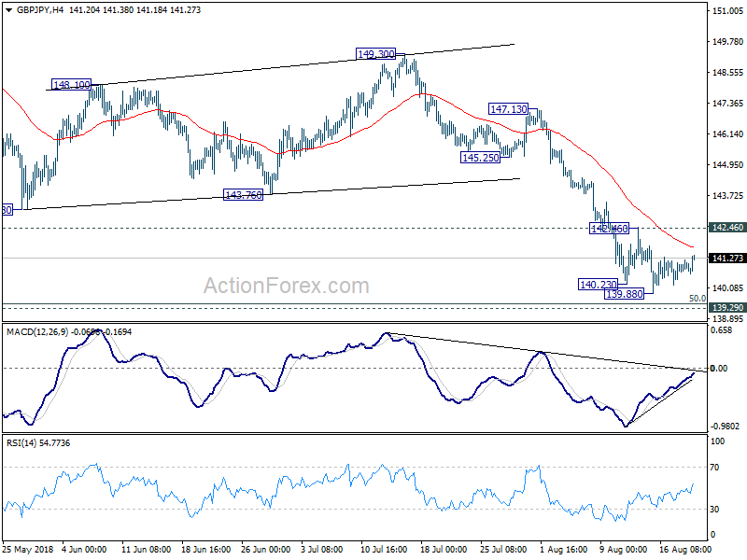
Task: Select the current price 141.273 axis tag
Action: pos(727,259)
